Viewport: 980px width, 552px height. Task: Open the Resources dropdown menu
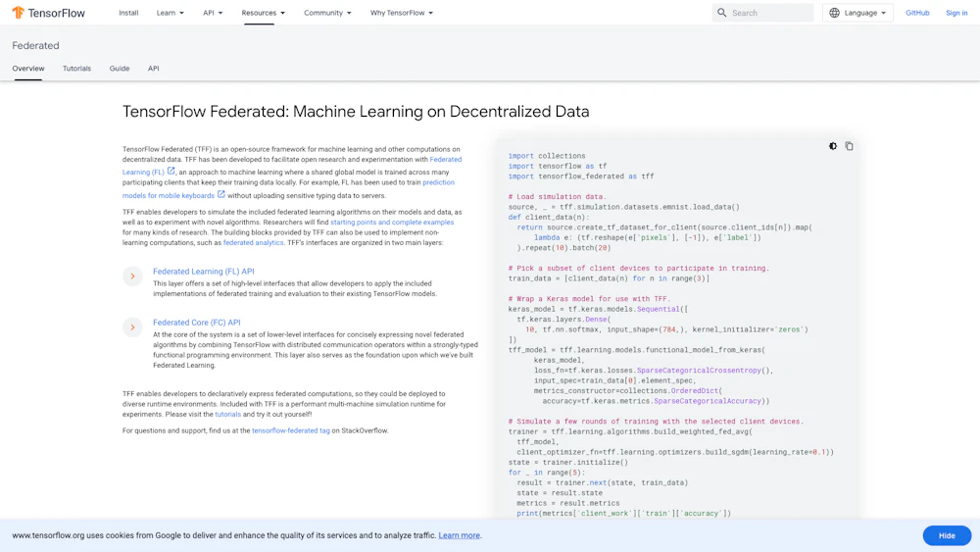click(263, 13)
